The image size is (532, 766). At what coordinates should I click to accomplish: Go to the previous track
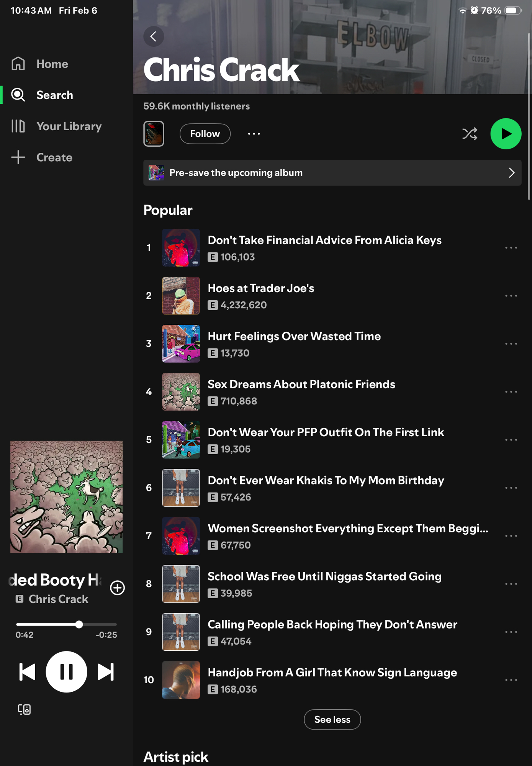[27, 672]
